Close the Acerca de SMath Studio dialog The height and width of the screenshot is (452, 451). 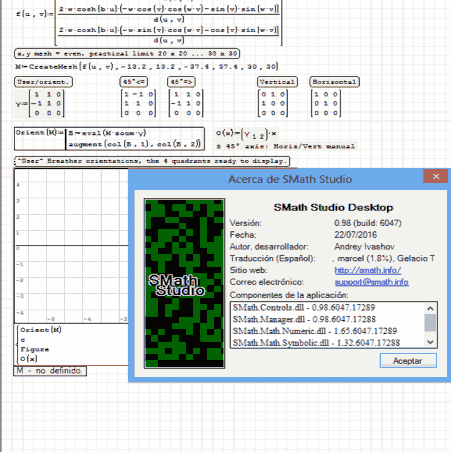(436, 176)
